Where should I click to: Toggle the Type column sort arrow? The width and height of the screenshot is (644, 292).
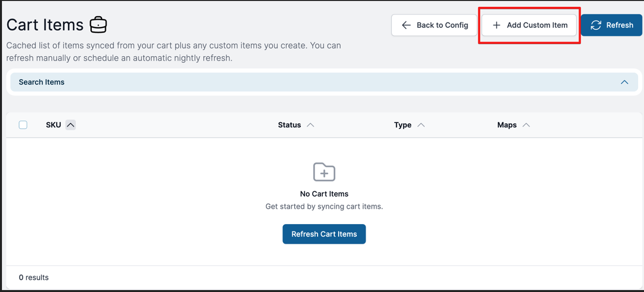coord(421,125)
